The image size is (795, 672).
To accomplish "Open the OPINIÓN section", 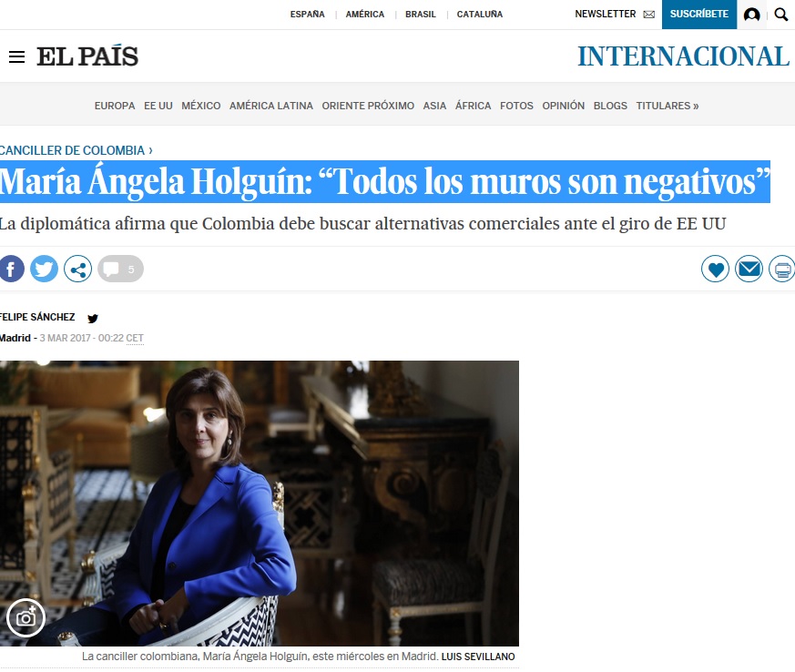I will click(564, 106).
